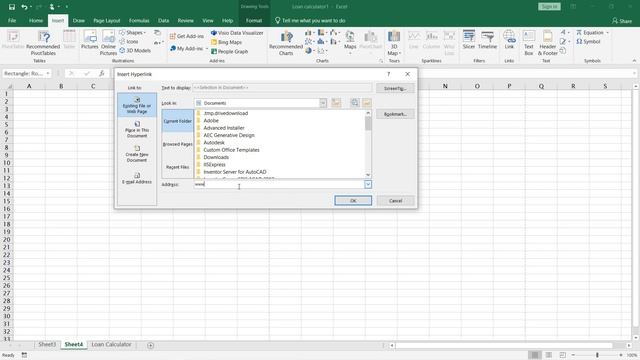
Task: Collapse the ribbon with the chevron
Action: [x=634, y=61]
